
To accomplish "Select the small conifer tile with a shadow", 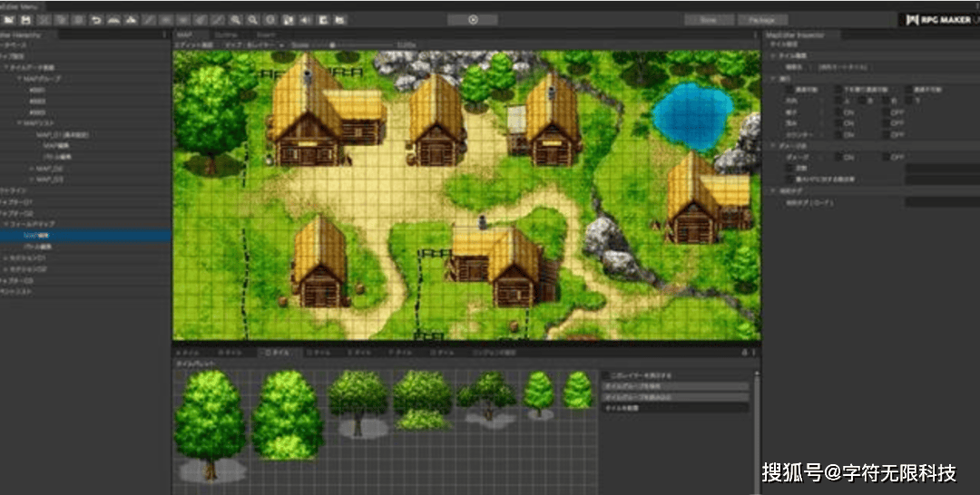I will tap(538, 394).
